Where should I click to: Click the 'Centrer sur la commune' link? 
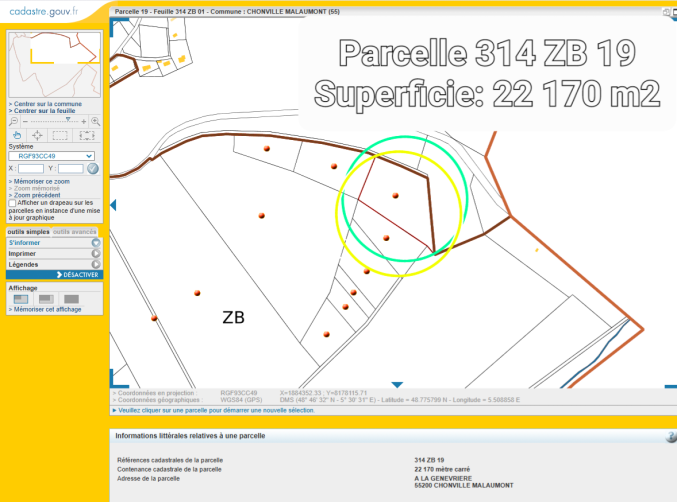tap(46, 104)
